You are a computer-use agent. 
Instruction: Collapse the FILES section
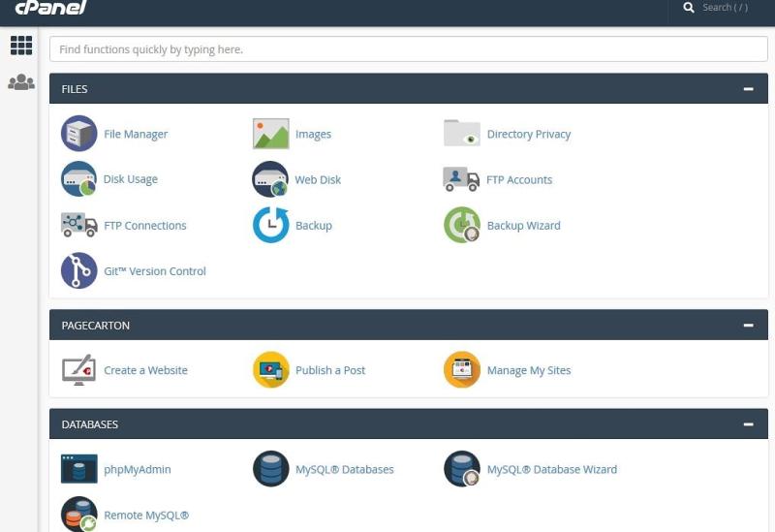(x=748, y=89)
